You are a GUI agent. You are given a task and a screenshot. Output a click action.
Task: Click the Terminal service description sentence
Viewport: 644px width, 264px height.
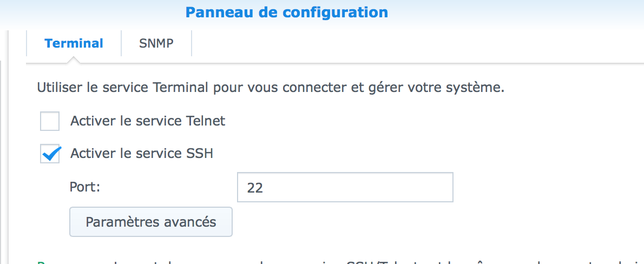(x=271, y=88)
